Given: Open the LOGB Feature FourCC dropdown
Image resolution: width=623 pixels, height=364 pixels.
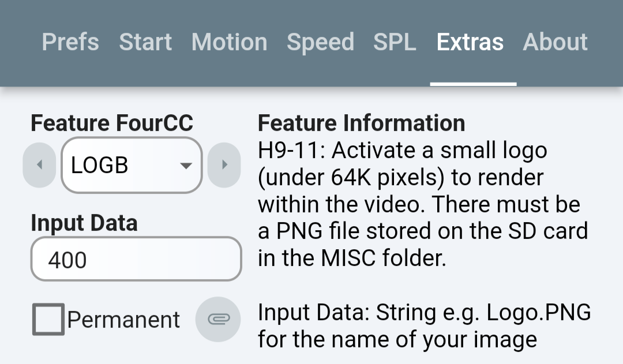Looking at the screenshot, I should pos(132,166).
